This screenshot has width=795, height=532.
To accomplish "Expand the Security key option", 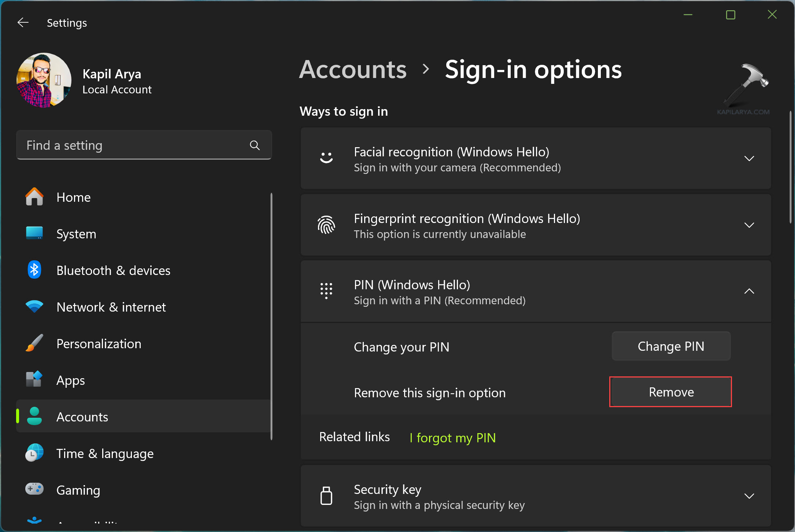I will [x=749, y=496].
